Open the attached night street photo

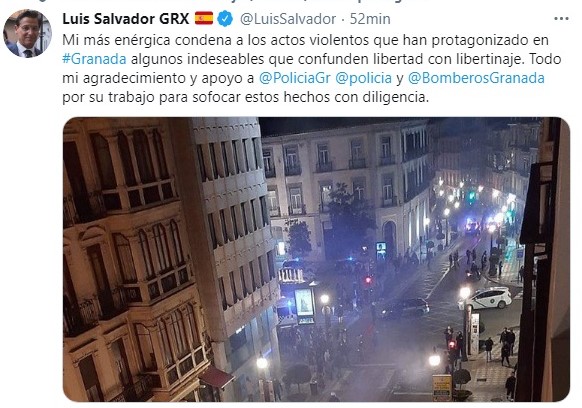[316, 259]
